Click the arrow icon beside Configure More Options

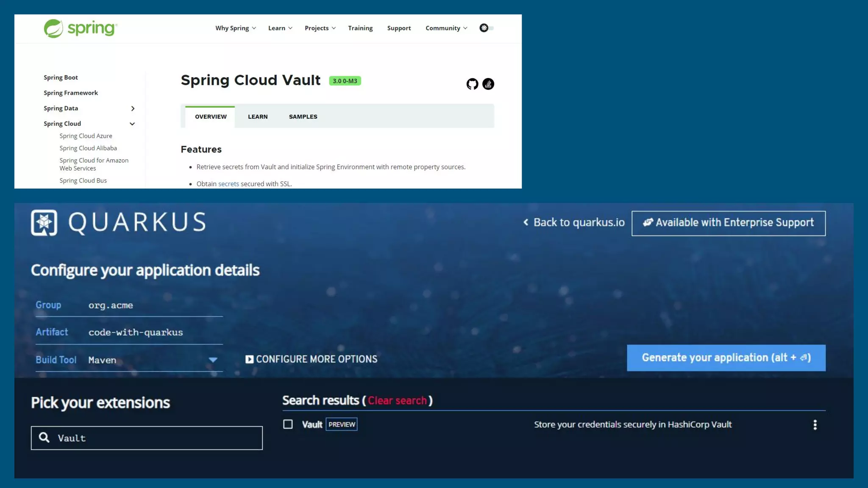click(x=249, y=359)
